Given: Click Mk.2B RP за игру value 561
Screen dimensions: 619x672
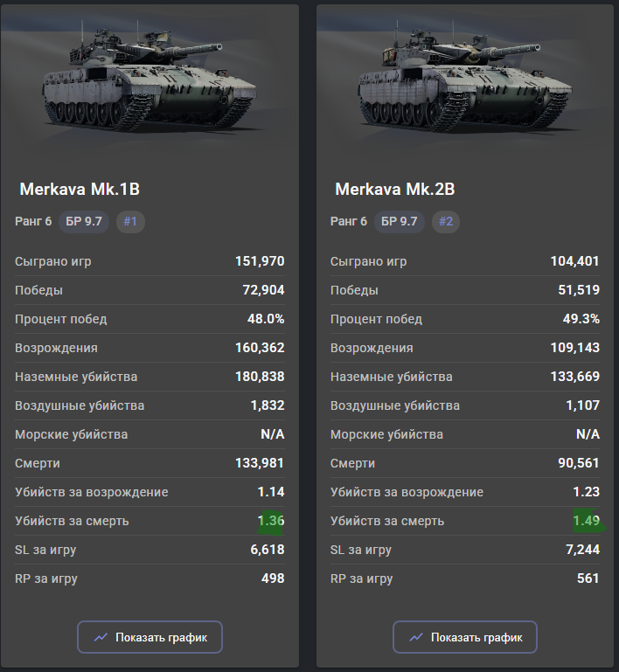Looking at the screenshot, I should pos(588,578).
